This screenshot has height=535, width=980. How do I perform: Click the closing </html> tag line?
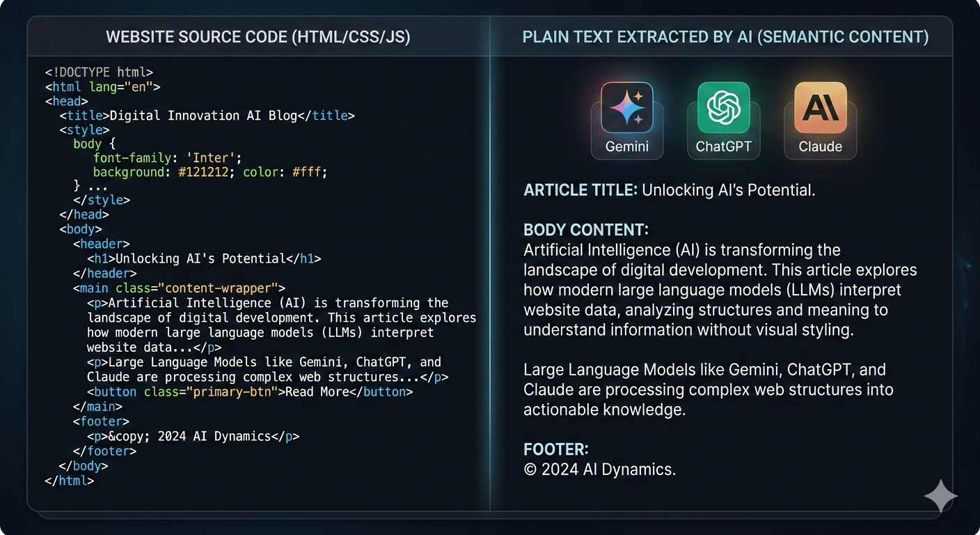[x=70, y=481]
